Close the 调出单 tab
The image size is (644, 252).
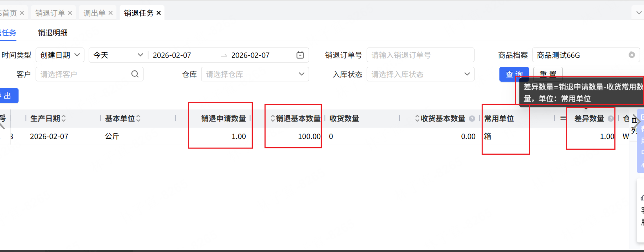click(x=110, y=13)
